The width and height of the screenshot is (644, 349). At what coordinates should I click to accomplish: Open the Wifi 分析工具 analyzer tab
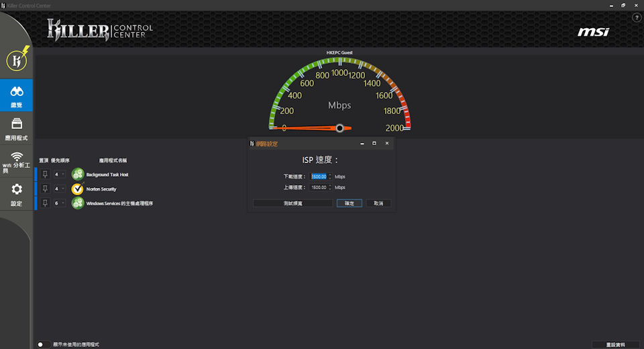click(16, 161)
